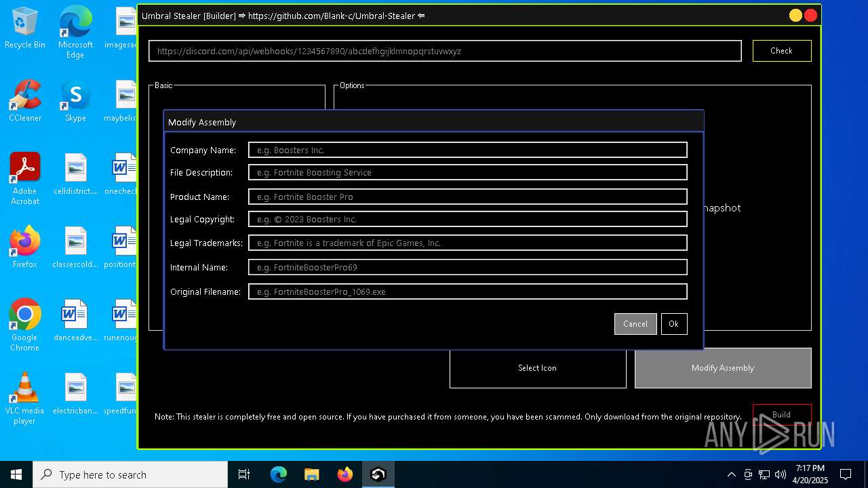This screenshot has width=868, height=488.
Task: Click the red close window button
Action: tap(810, 16)
